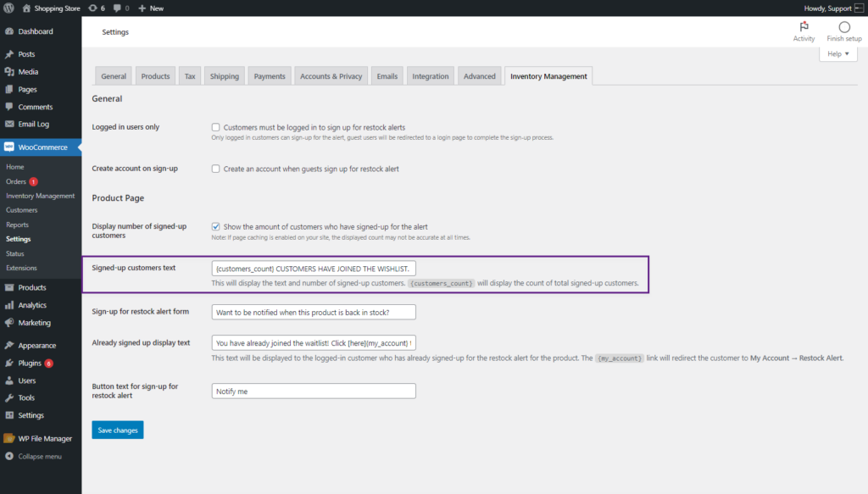The height and width of the screenshot is (494, 868).
Task: Enable the logged-in customers only checkbox
Action: tap(216, 127)
